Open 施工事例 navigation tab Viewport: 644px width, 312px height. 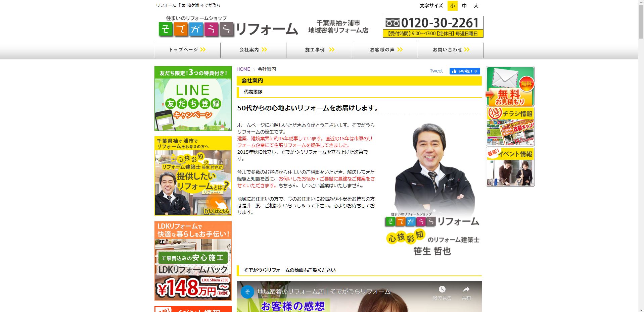[x=319, y=50]
